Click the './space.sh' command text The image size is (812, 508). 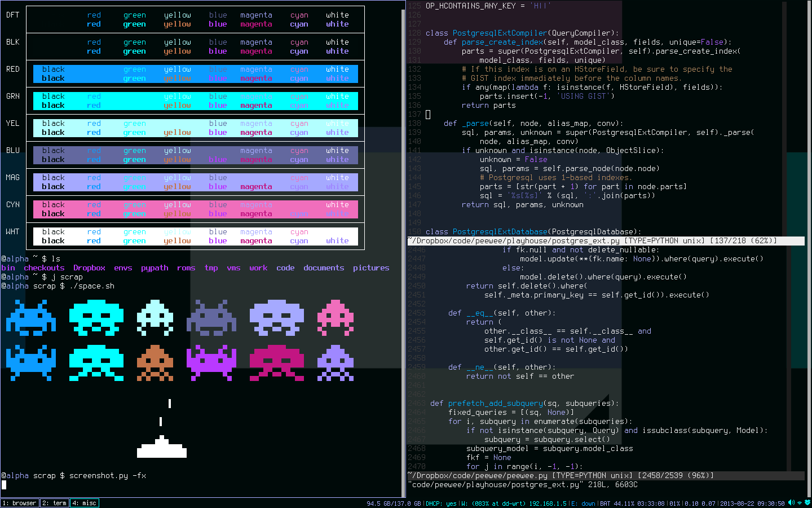[x=91, y=286]
